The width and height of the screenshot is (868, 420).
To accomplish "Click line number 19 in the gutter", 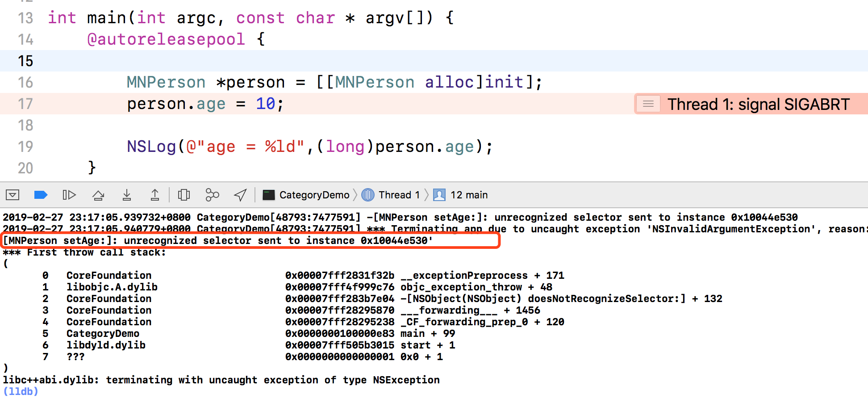I will (25, 147).
